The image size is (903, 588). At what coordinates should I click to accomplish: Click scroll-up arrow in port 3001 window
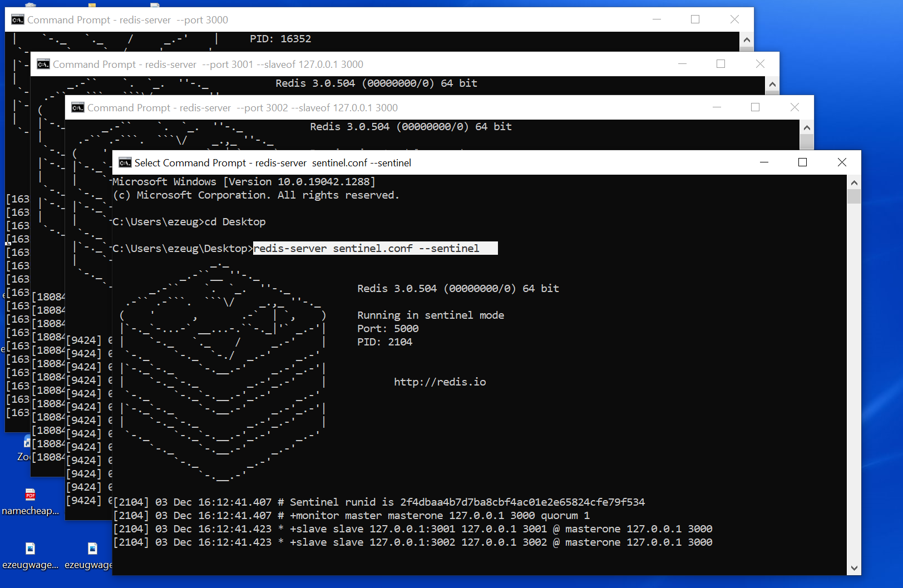[x=772, y=85]
